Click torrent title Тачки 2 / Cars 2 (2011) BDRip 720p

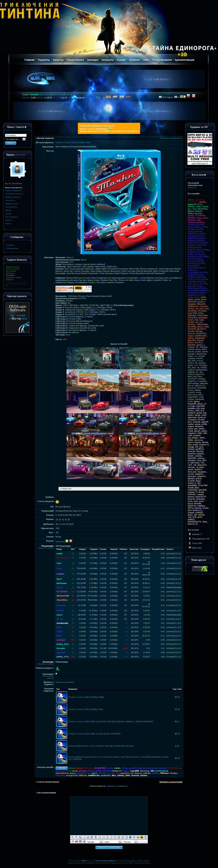coord(73,142)
